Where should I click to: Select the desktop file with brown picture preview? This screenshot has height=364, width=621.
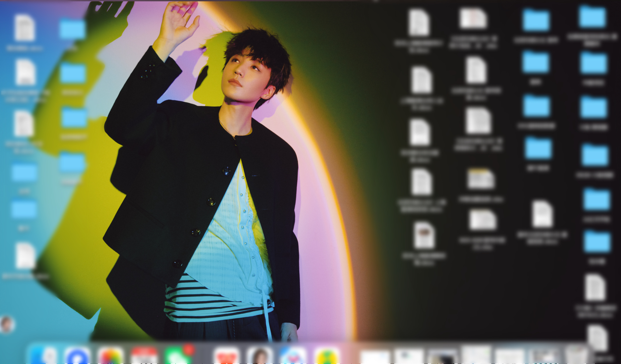click(424, 235)
